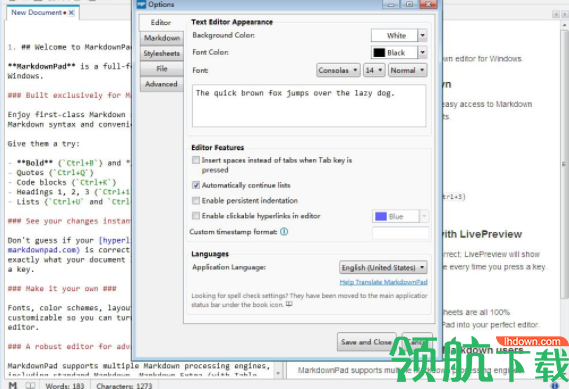Click the timestamp format info icon

(x=284, y=232)
